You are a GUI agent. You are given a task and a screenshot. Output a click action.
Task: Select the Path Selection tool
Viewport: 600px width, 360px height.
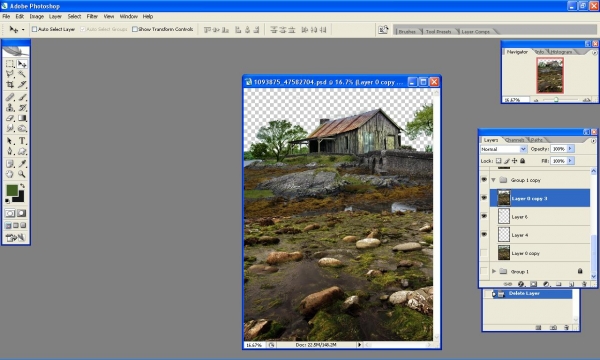click(10, 141)
